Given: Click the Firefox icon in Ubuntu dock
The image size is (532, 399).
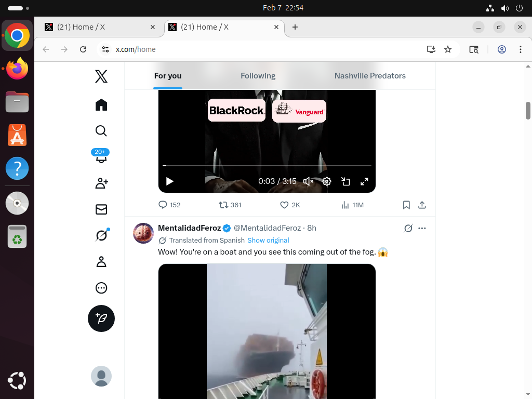Looking at the screenshot, I should pyautogui.click(x=17, y=69).
